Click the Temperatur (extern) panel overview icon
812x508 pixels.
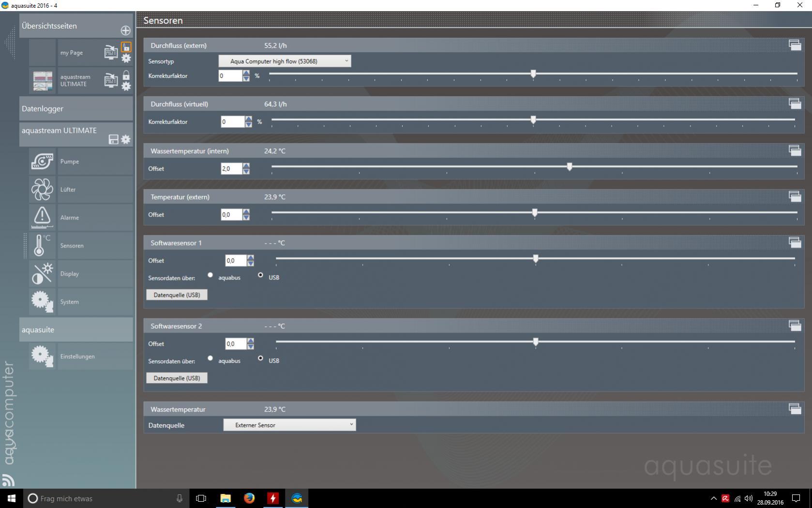tap(795, 197)
